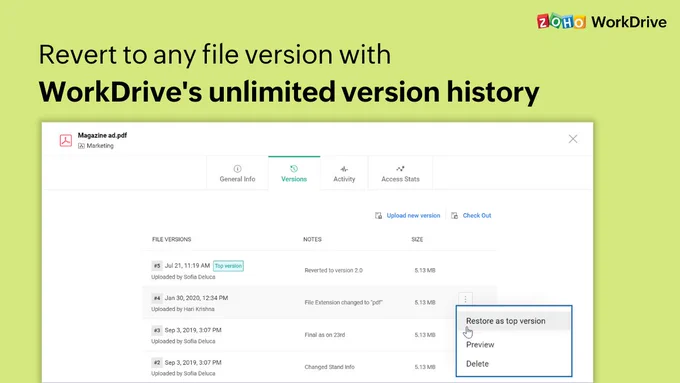Select the version #3 Sep 3, 2019 row

pos(320,335)
